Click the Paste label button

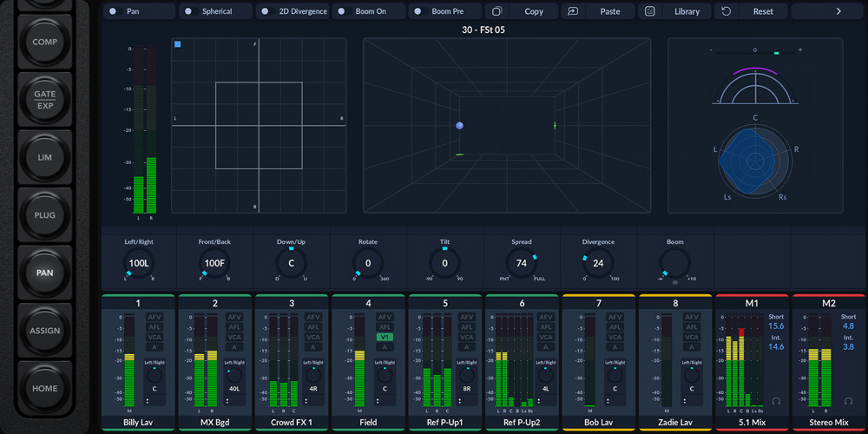[610, 11]
